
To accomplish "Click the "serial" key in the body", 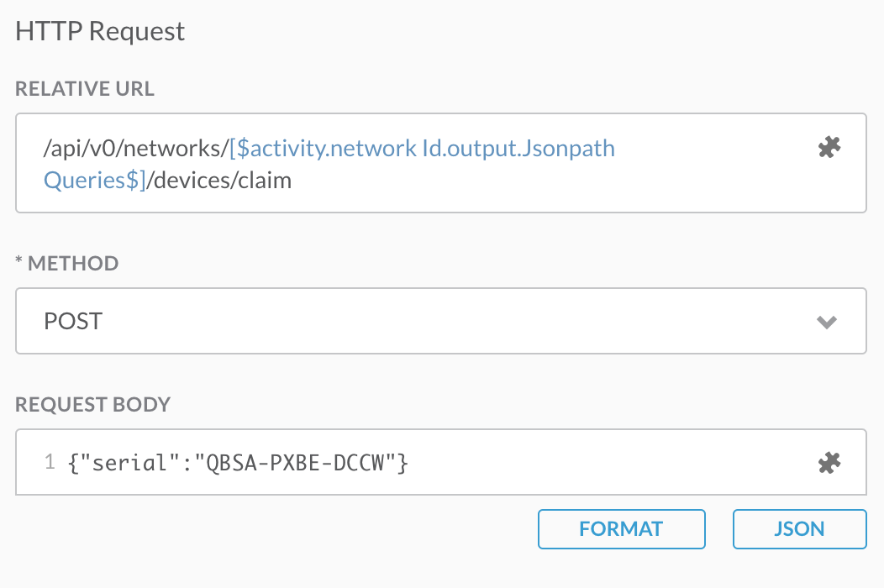I will click(129, 462).
